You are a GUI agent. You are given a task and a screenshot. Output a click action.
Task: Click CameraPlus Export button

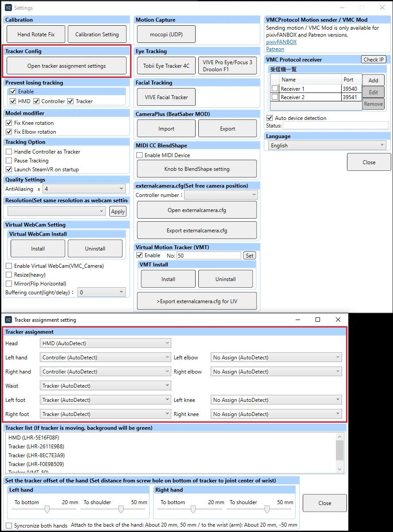click(x=227, y=128)
